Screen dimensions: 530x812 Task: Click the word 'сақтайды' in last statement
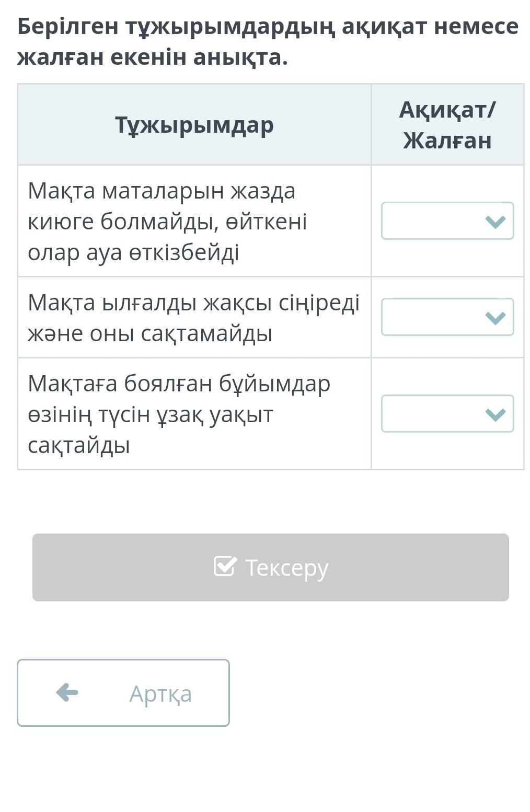(79, 446)
